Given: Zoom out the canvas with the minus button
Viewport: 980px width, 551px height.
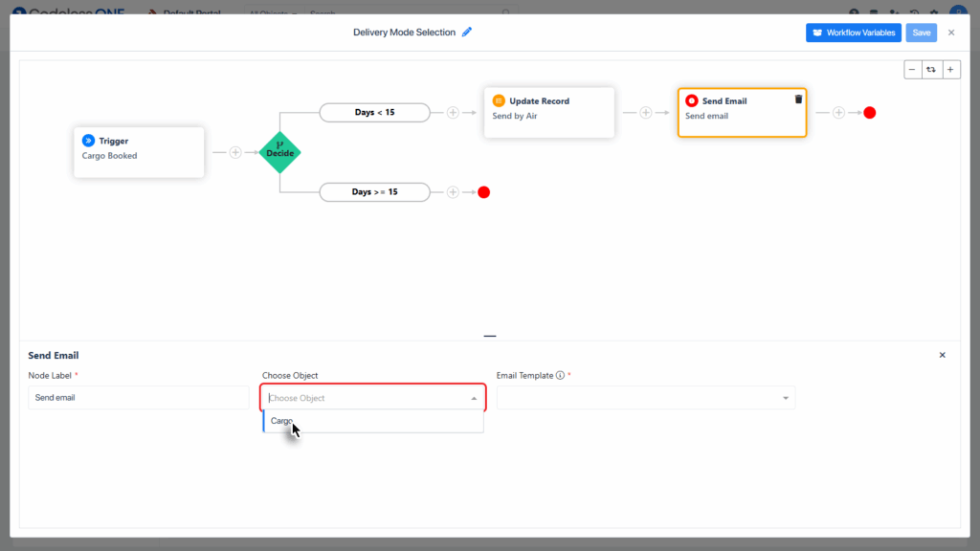Looking at the screenshot, I should click(913, 70).
